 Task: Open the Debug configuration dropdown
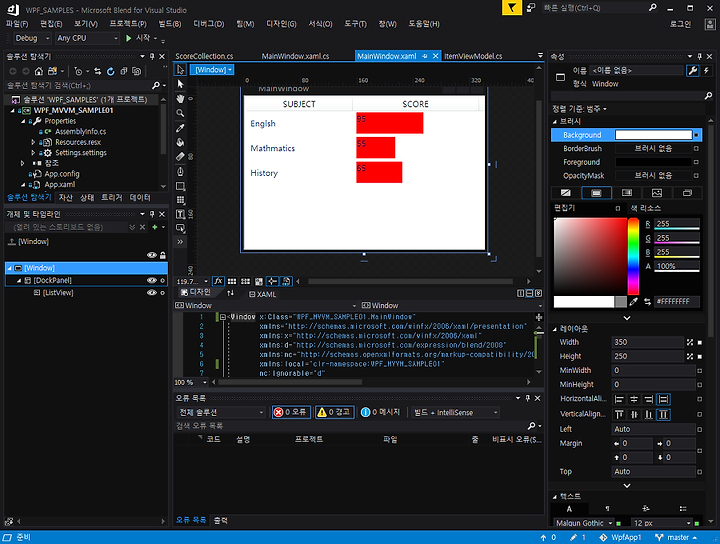pyautogui.click(x=32, y=38)
